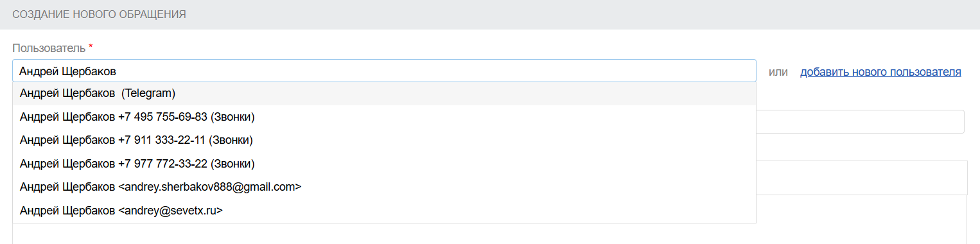Open the добавить нового пользователя link
Image resolution: width=980 pixels, height=244 pixels.
click(880, 72)
